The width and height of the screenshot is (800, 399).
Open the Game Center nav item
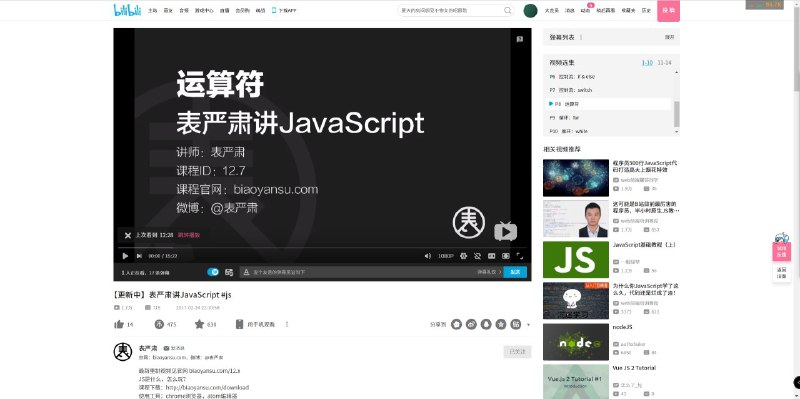[x=204, y=10]
